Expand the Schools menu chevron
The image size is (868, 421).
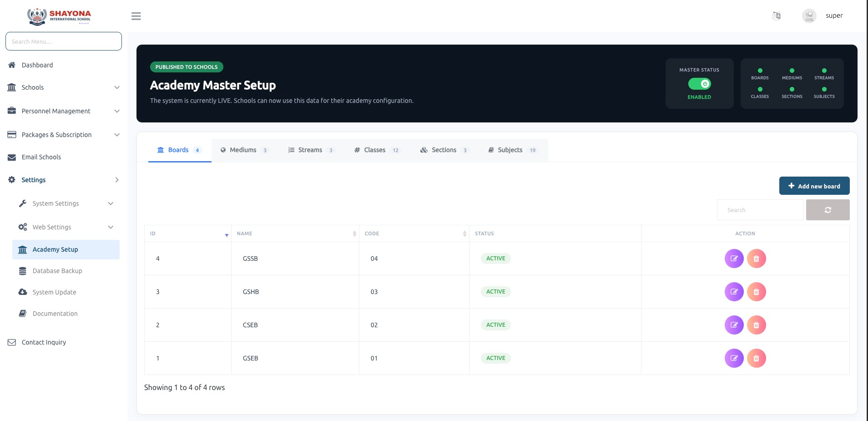tap(117, 87)
